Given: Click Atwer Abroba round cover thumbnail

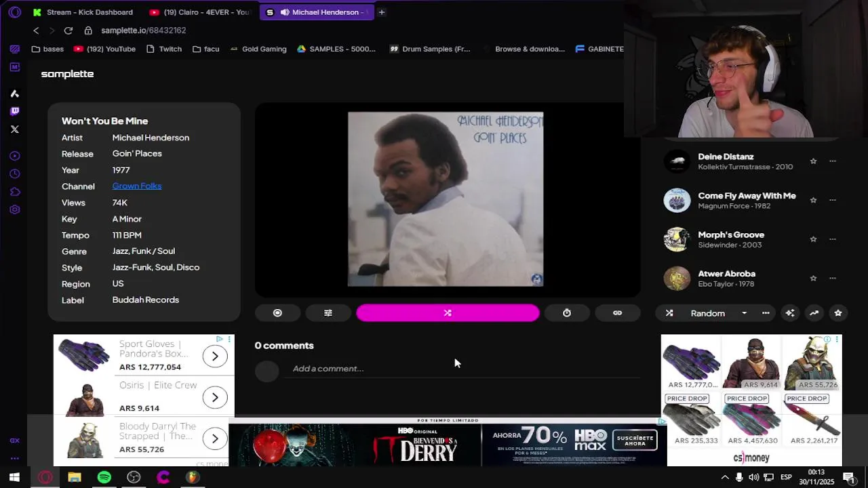Looking at the screenshot, I should [677, 278].
